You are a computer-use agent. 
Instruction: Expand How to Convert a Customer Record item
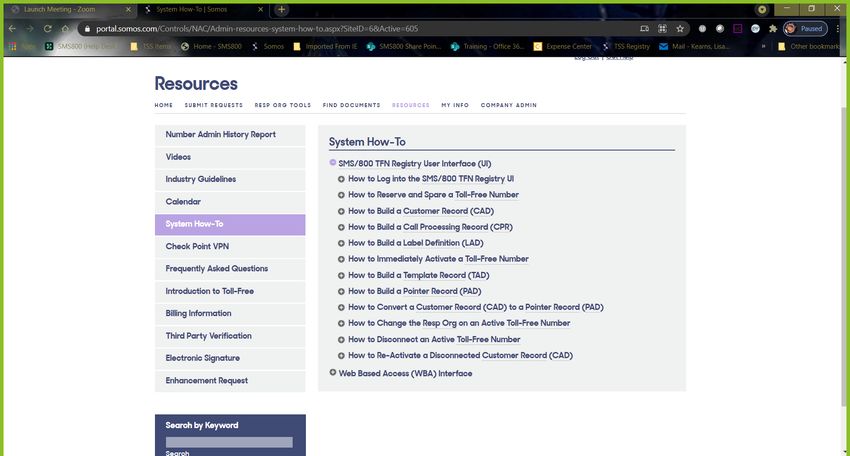[341, 307]
